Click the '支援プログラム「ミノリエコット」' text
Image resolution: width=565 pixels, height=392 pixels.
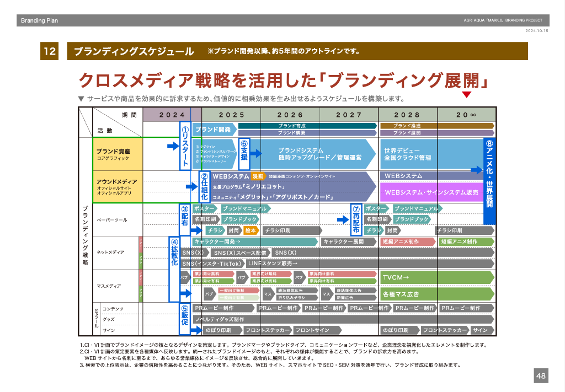click(249, 187)
